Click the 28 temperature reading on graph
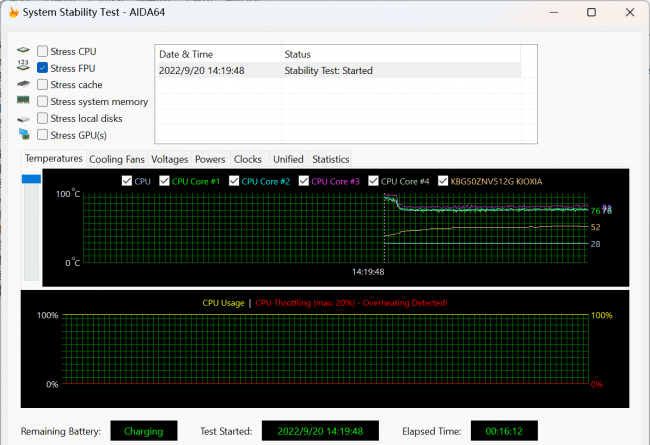The height and width of the screenshot is (445, 650). tap(596, 244)
